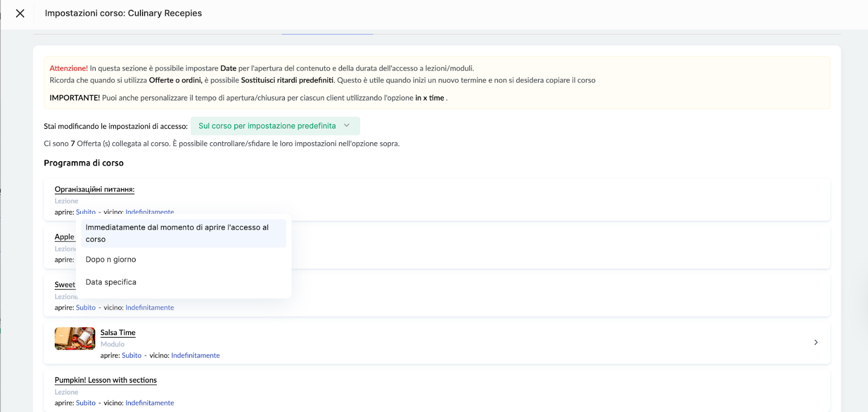Close the course settings dialog
The width and height of the screenshot is (868, 412).
click(20, 14)
